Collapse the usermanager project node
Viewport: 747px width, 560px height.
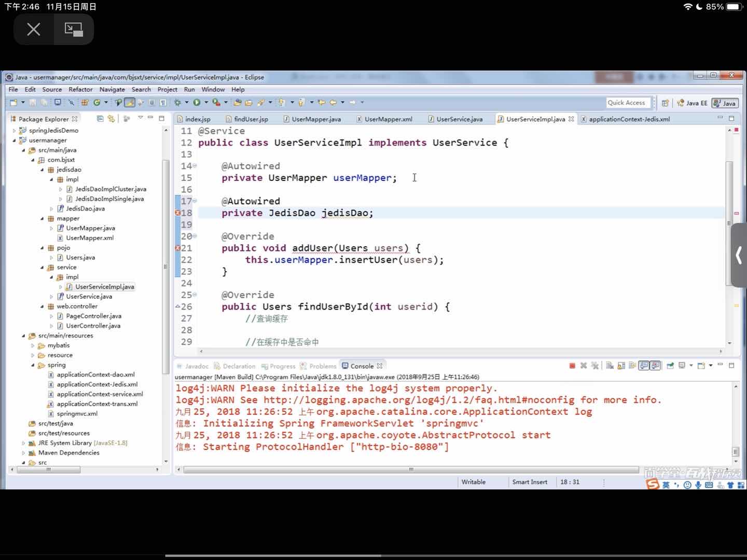(x=14, y=141)
